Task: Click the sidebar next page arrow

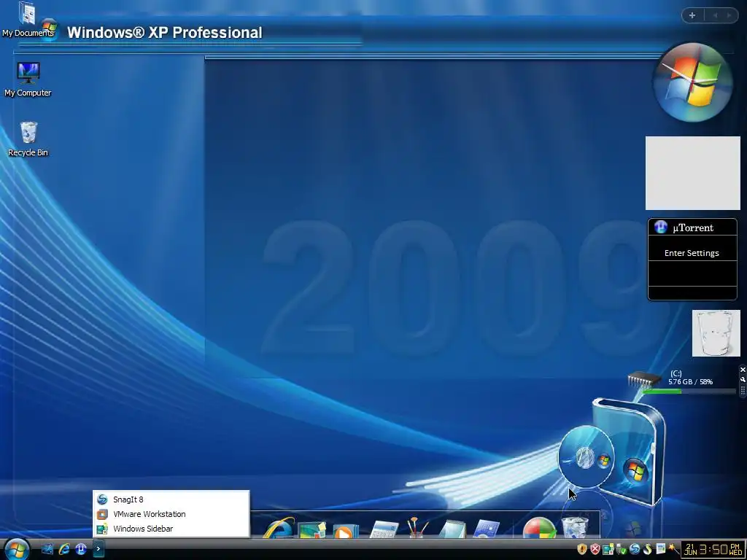Action: point(729,15)
